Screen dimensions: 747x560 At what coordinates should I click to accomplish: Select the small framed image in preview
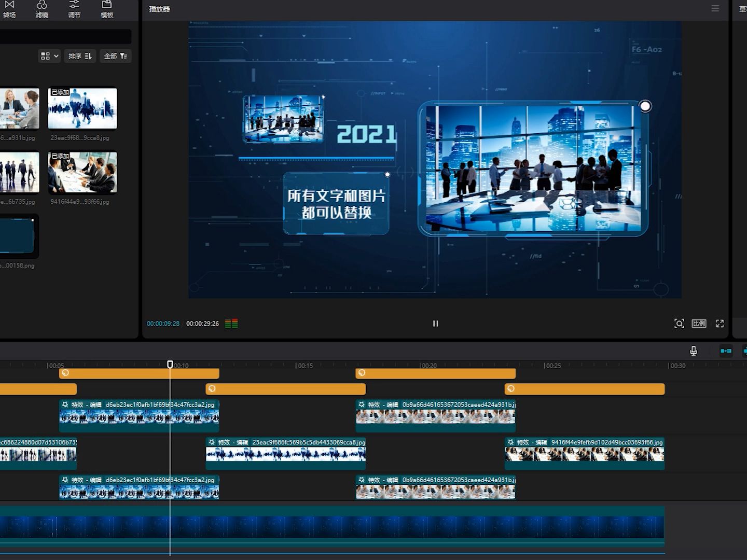283,119
